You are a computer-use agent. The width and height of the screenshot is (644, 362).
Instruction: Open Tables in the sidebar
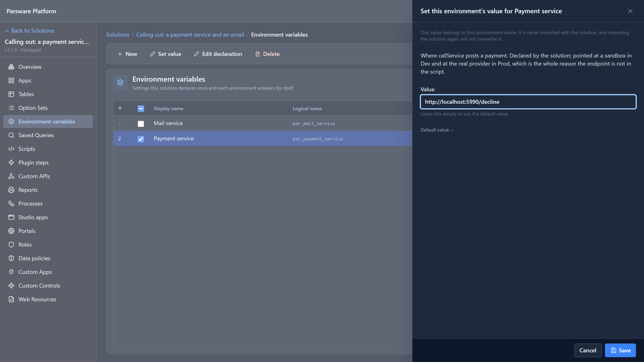pyautogui.click(x=48, y=94)
